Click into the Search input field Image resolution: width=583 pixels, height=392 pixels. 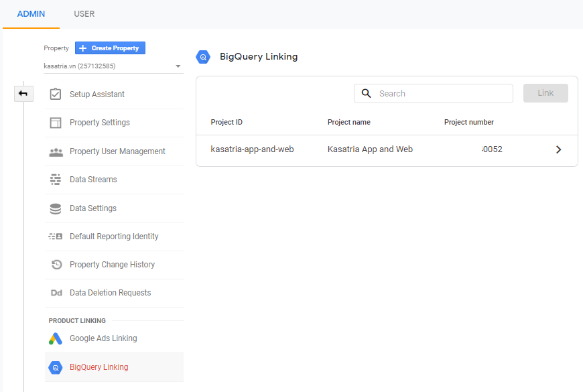click(x=442, y=94)
